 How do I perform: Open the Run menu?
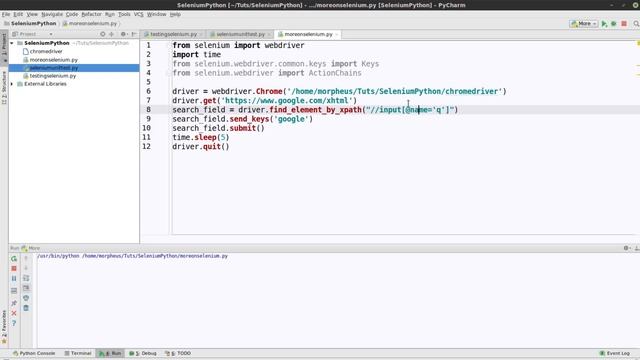click(110, 14)
